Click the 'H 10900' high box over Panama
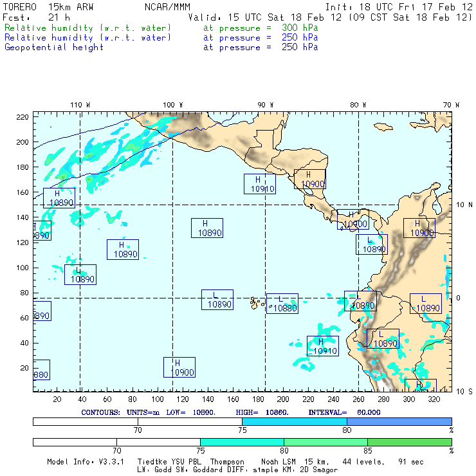 coord(353,219)
